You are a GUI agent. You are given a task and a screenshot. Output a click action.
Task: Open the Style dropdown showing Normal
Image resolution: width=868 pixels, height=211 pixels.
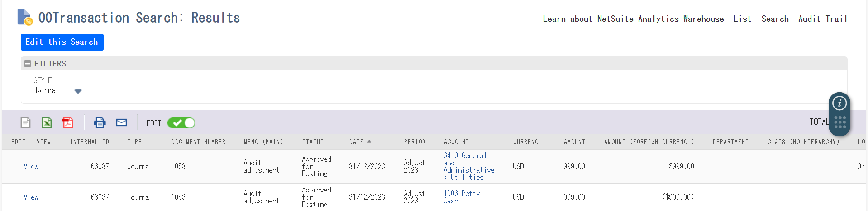tap(60, 90)
